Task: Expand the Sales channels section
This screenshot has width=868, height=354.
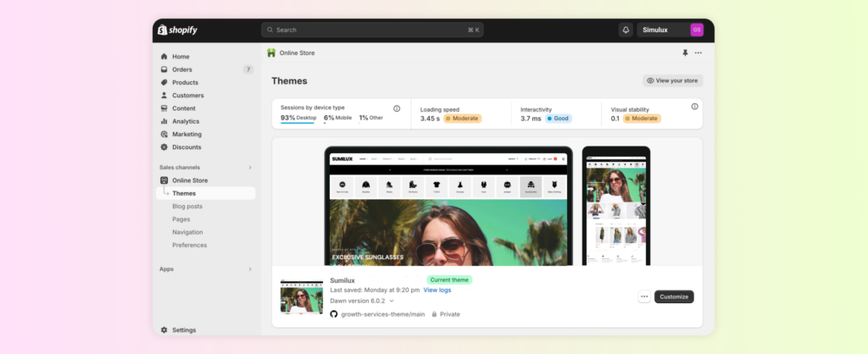Action: coord(249,168)
